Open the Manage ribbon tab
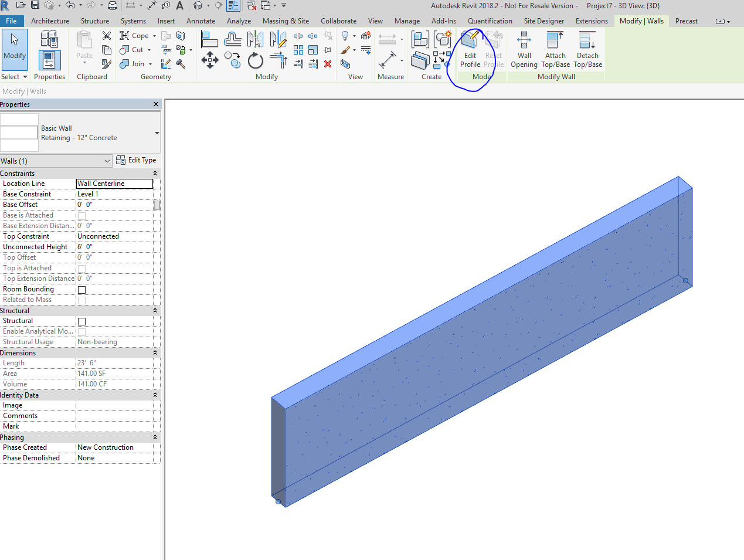 407,21
